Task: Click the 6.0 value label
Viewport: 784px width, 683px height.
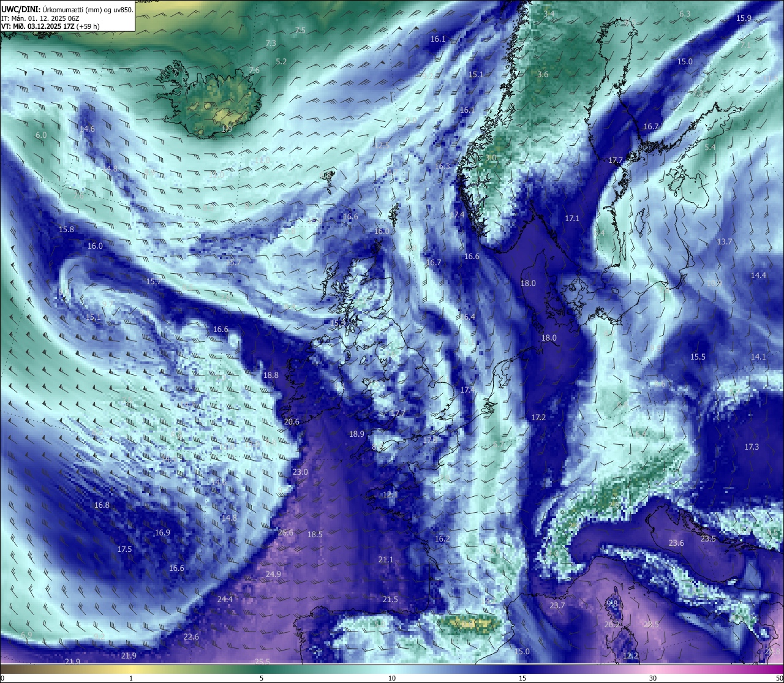Action: (x=41, y=135)
